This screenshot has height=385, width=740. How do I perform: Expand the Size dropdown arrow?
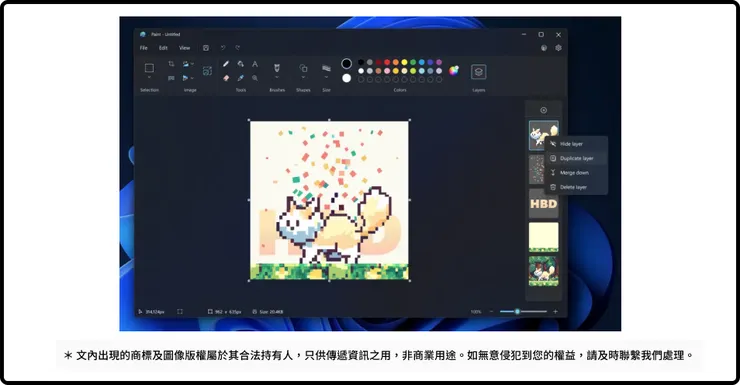(x=326, y=77)
